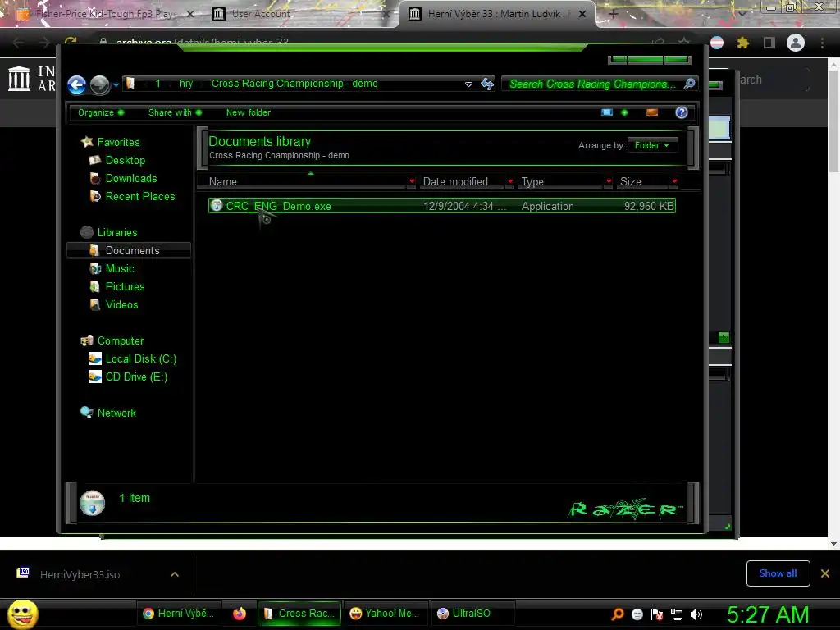840x630 pixels.
Task: Sort by Date modified column
Action: [462, 181]
